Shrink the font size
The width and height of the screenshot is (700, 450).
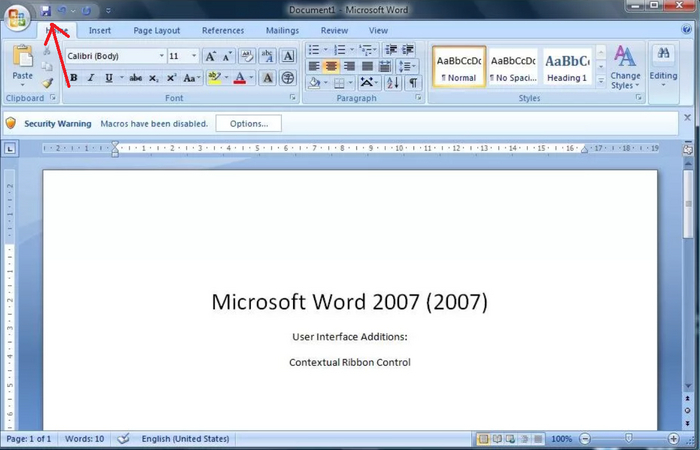click(x=227, y=56)
